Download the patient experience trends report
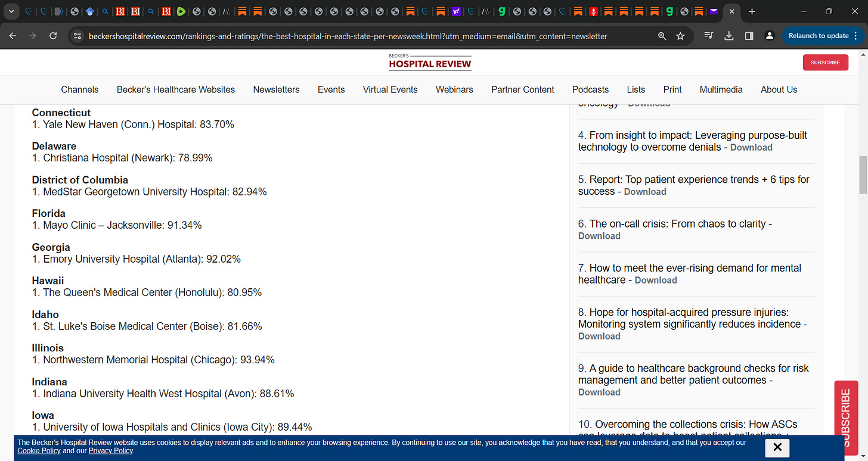 point(645,191)
